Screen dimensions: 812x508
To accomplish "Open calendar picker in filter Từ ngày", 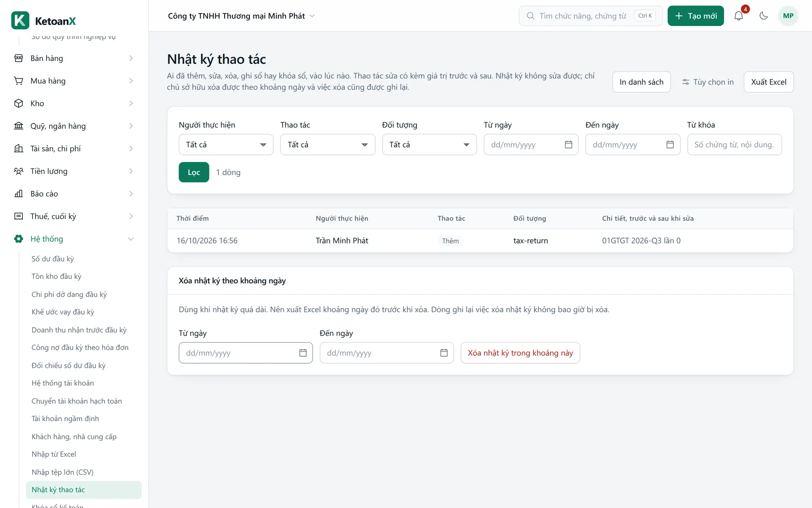I will 568,145.
